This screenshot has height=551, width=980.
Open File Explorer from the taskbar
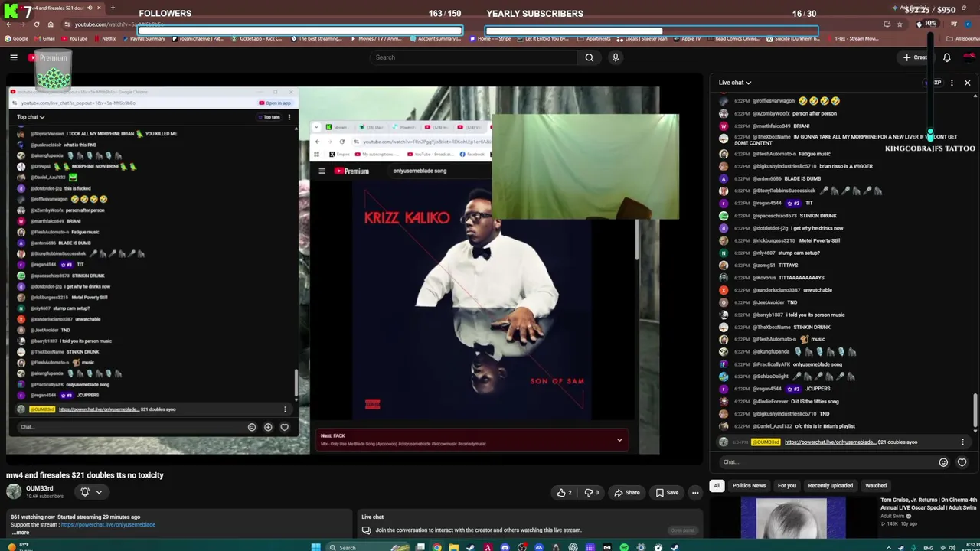click(x=453, y=547)
